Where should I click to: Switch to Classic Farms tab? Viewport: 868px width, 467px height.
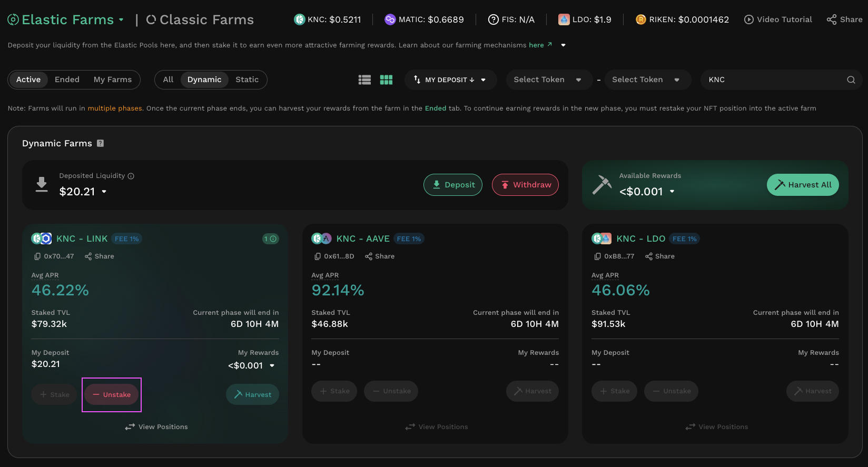[x=200, y=20]
